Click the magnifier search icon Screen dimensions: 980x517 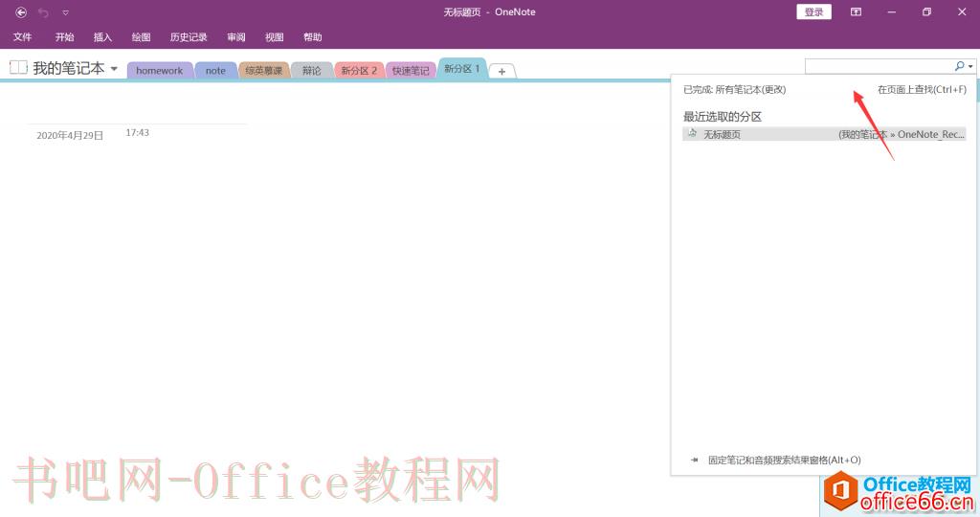pyautogui.click(x=959, y=66)
